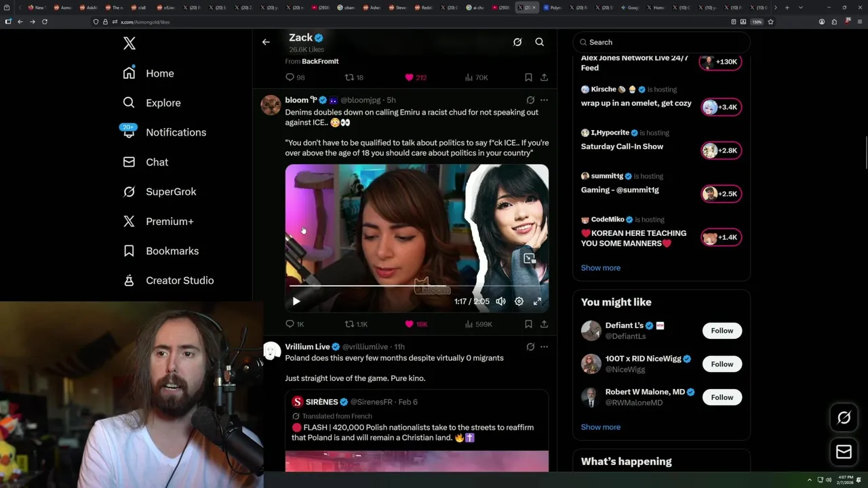Click the browser address bar URL
The width and height of the screenshot is (868, 488).
click(145, 22)
